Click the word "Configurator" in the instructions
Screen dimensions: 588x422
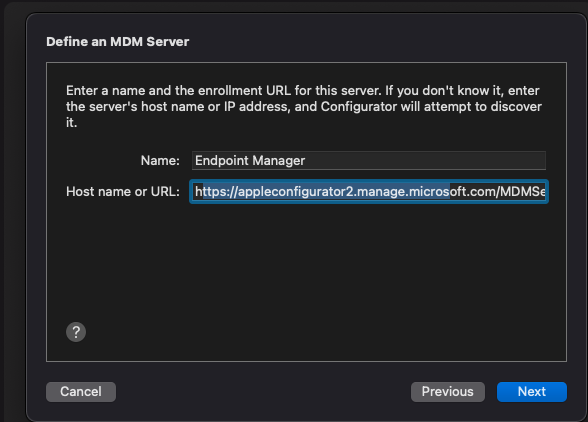click(x=359, y=107)
